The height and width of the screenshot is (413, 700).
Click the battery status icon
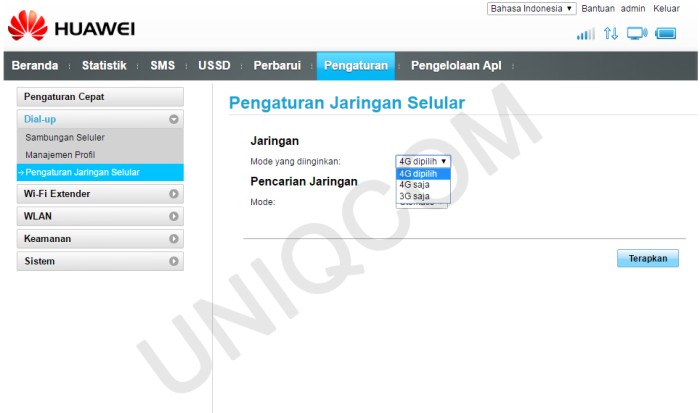666,33
